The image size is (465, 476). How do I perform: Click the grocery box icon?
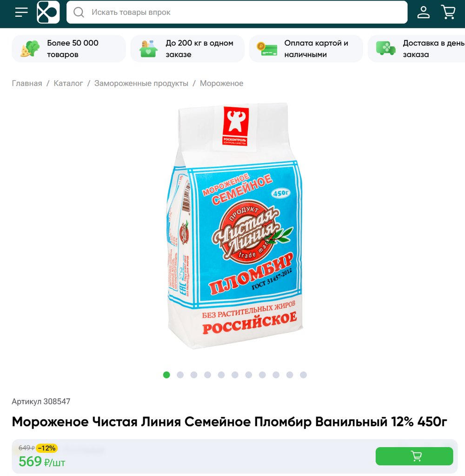(148, 48)
